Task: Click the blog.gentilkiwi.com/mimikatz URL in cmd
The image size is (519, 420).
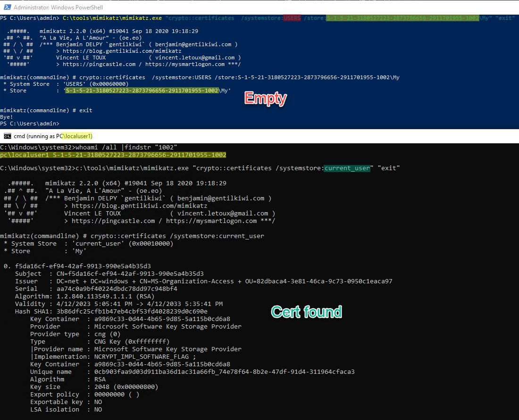Action: click(139, 206)
